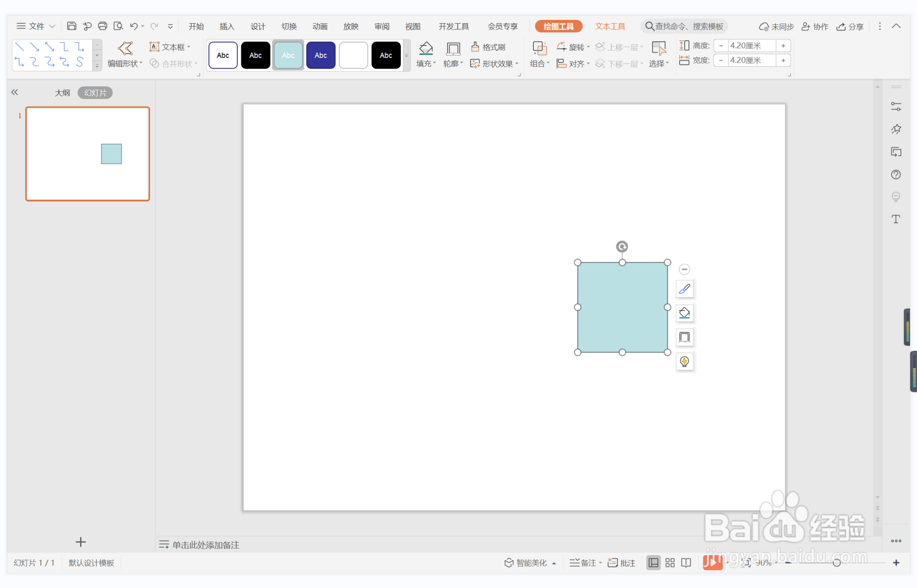Switch to slide sorter grid view
The width and height of the screenshot is (917, 588).
coord(670,563)
